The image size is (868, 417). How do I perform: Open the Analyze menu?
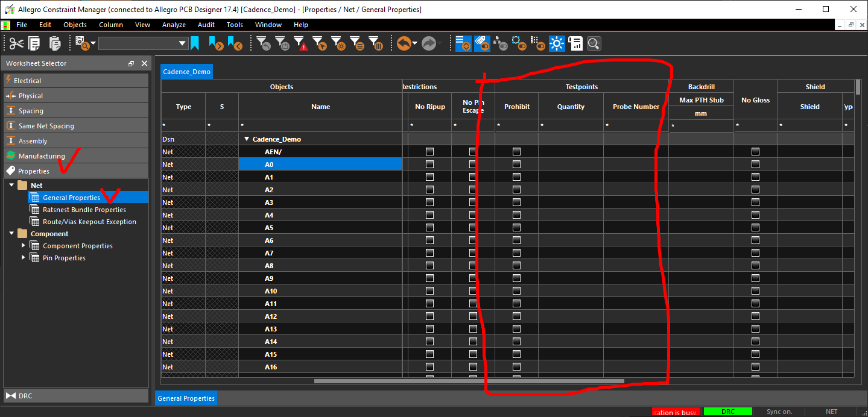(x=174, y=25)
